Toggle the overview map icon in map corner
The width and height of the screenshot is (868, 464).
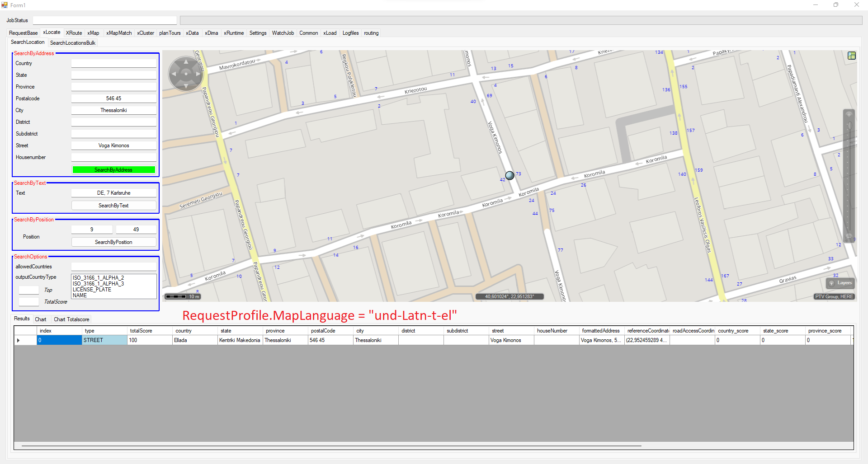[x=851, y=56]
